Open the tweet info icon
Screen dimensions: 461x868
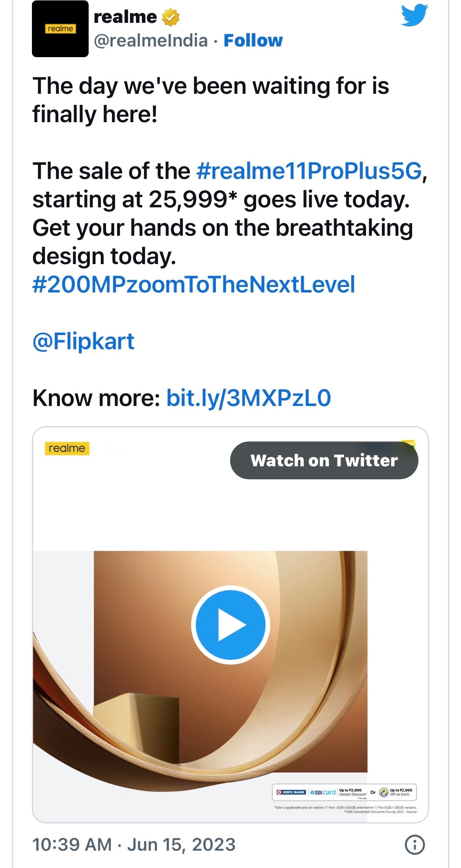[x=415, y=845]
